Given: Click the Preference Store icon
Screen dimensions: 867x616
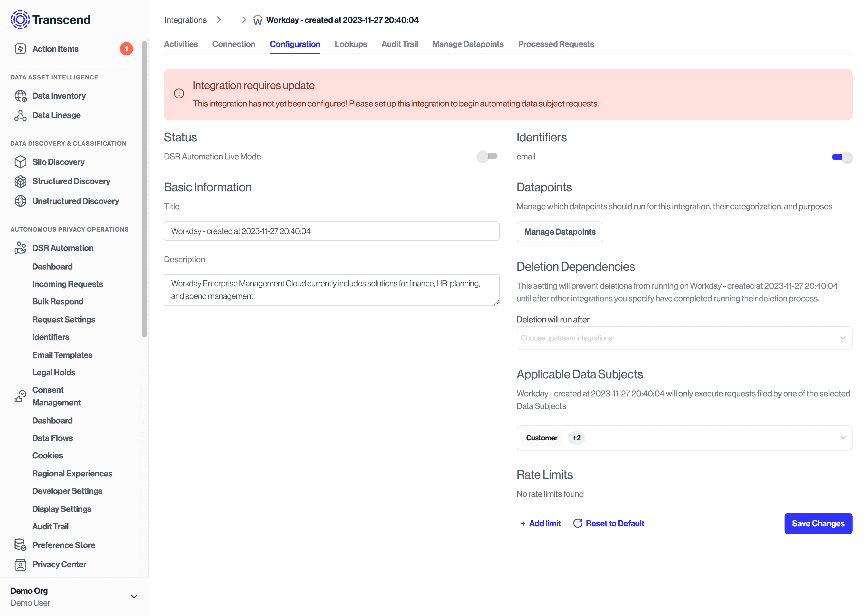Looking at the screenshot, I should pos(20,545).
